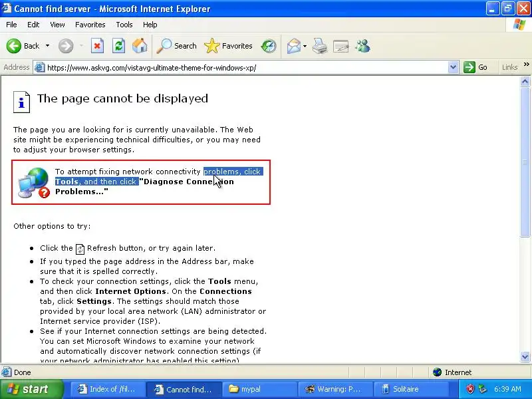Click the bold "Internet Options" text
The height and width of the screenshot is (399, 532).
point(130,291)
